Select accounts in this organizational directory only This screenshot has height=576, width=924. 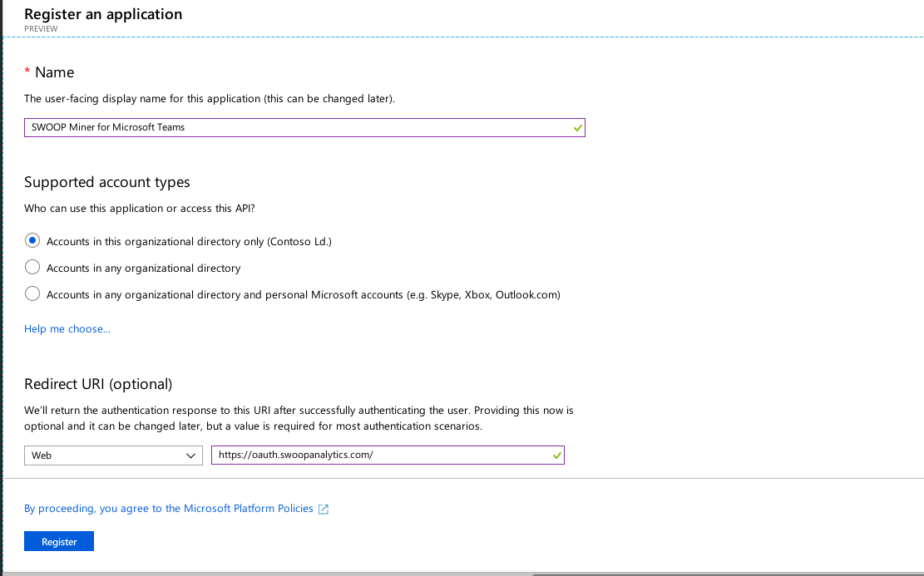pyautogui.click(x=32, y=240)
